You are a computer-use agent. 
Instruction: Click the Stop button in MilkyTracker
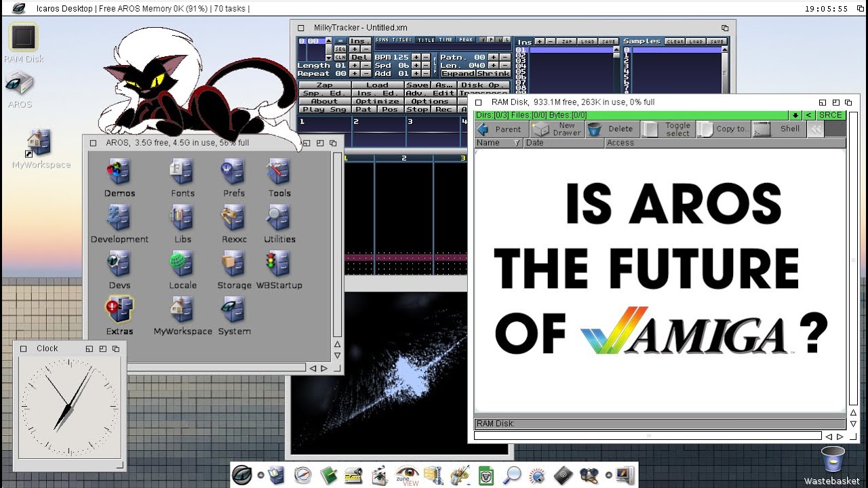coord(417,109)
